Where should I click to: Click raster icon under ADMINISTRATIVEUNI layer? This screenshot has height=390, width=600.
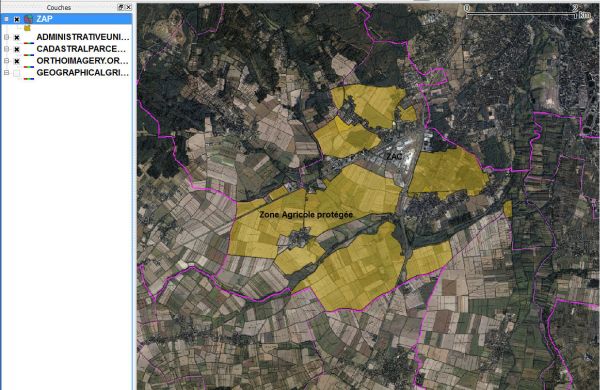click(x=29, y=43)
